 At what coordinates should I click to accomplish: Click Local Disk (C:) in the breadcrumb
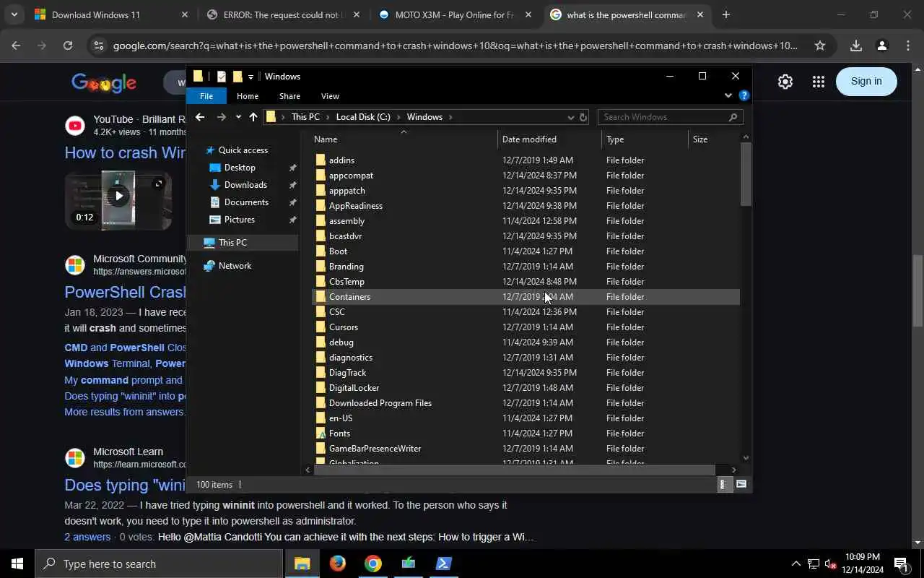[x=363, y=117]
